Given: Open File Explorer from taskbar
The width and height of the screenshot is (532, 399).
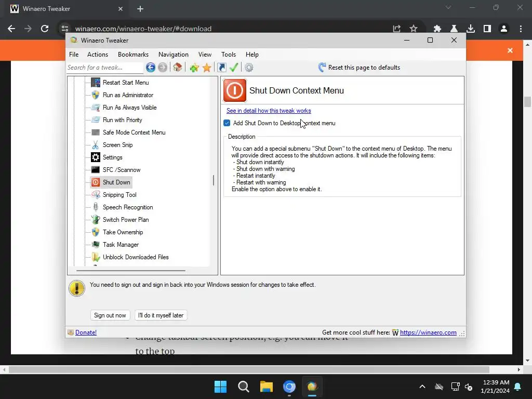Looking at the screenshot, I should tap(267, 387).
